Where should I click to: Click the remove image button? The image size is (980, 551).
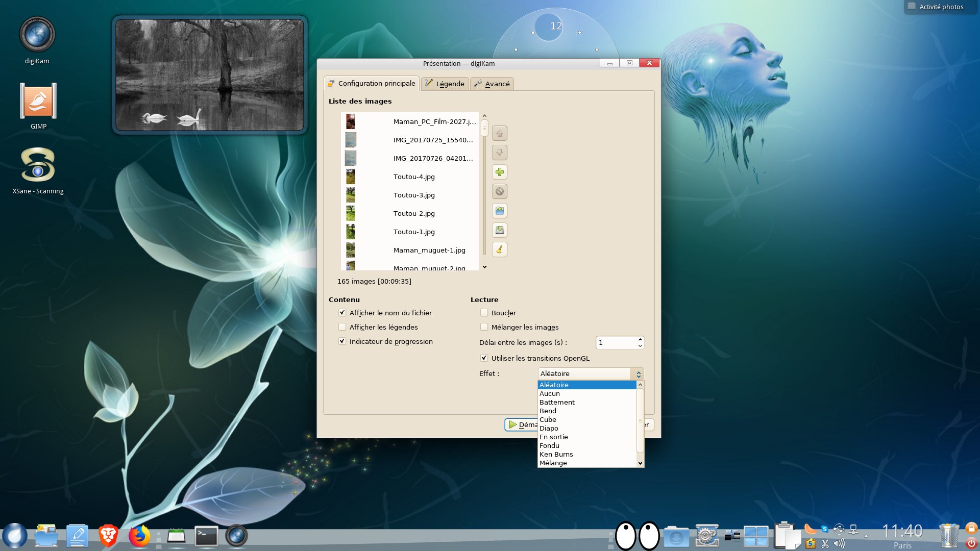coord(499,191)
